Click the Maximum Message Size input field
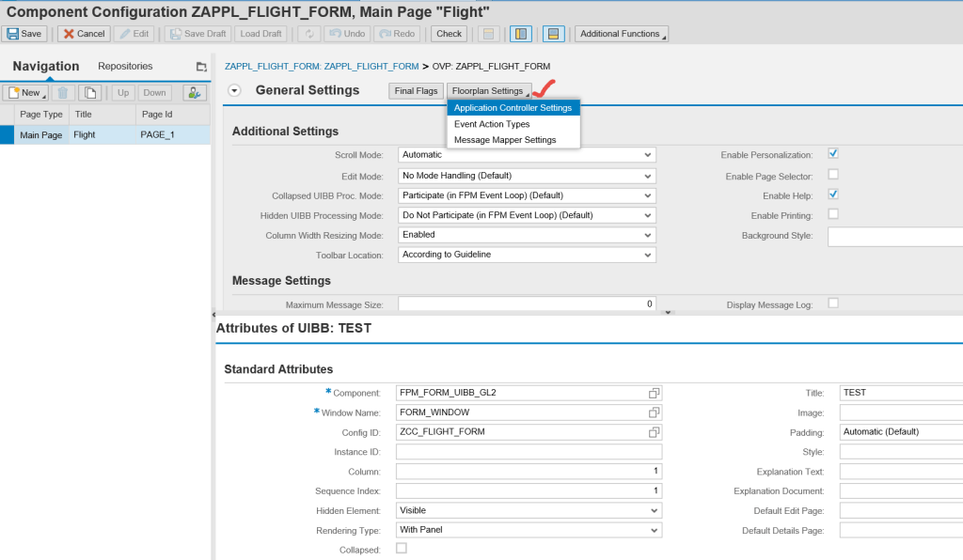Viewport: 963px width, 560px height. point(527,303)
